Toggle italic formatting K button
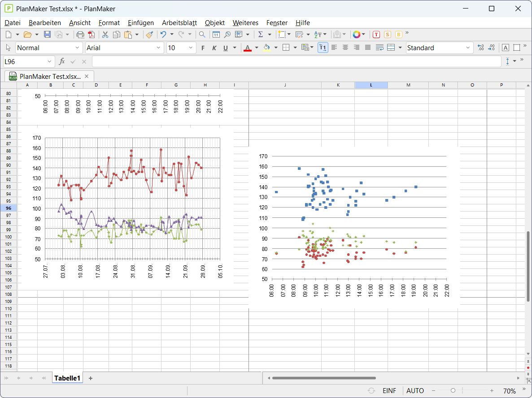This screenshot has height=398, width=532. pos(214,48)
